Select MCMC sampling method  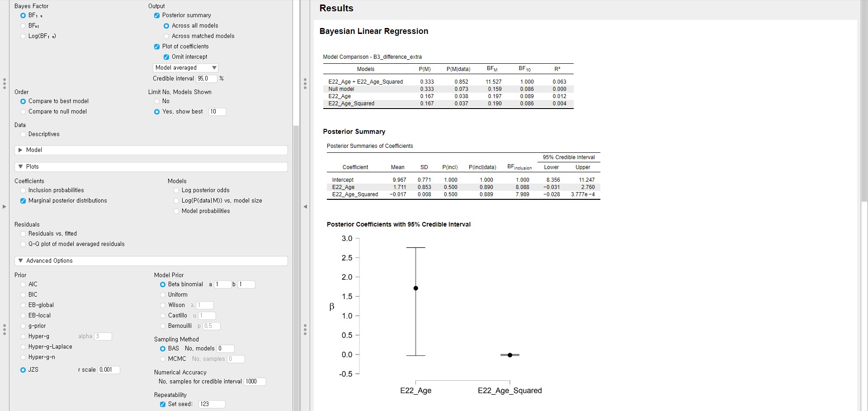(x=163, y=359)
